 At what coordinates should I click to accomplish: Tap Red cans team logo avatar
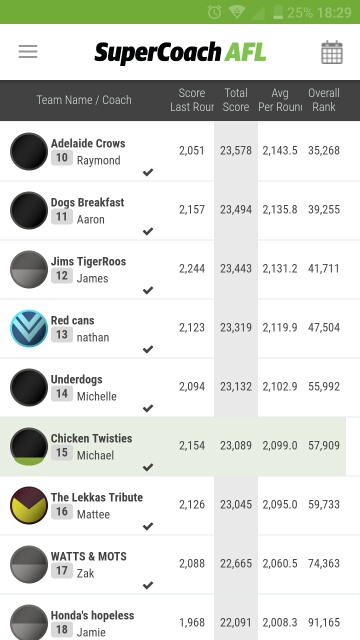pyautogui.click(x=29, y=328)
